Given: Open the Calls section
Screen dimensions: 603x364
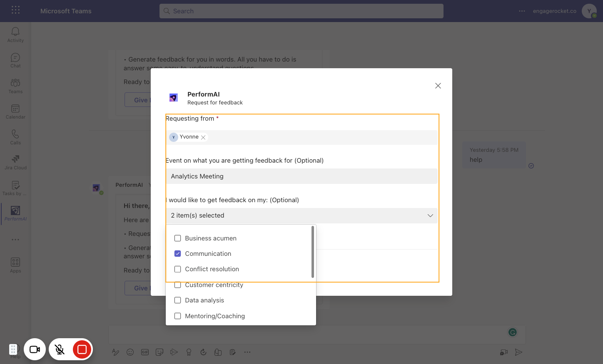Looking at the screenshot, I should click(15, 137).
